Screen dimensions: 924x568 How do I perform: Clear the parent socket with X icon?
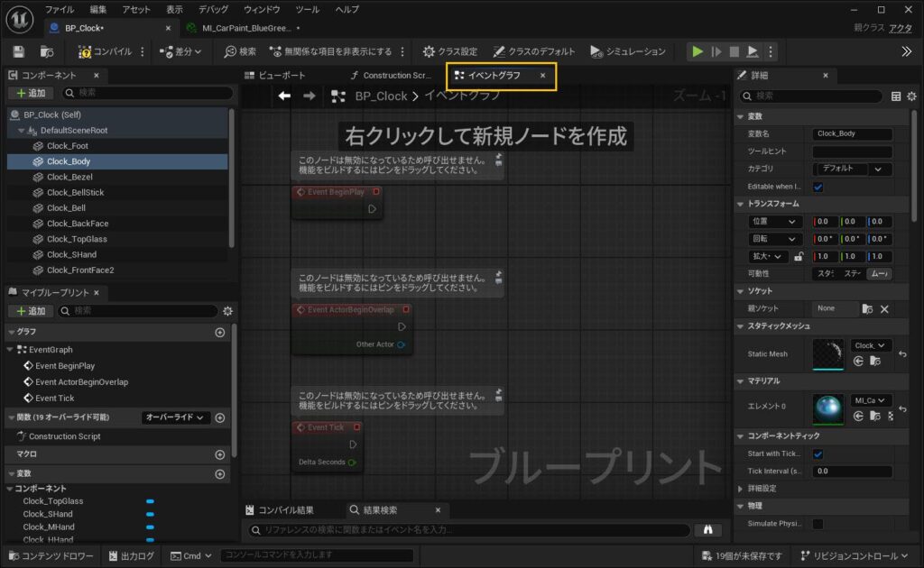tap(884, 308)
